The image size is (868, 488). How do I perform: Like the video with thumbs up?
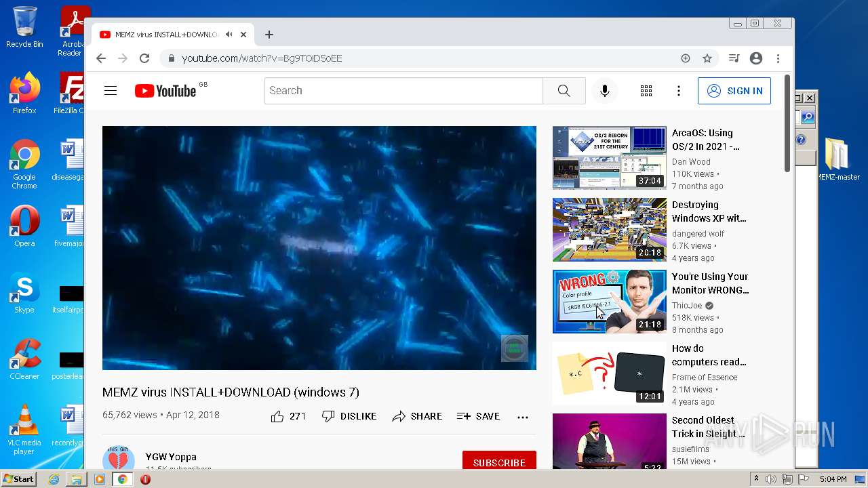(288, 416)
